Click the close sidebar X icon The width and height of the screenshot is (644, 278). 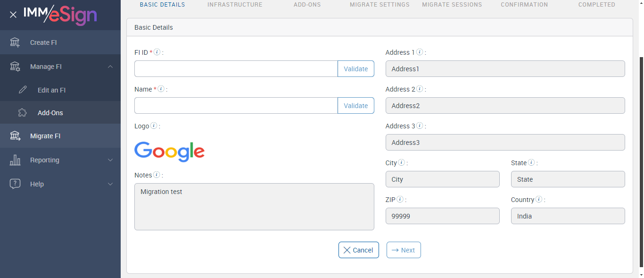point(13,15)
